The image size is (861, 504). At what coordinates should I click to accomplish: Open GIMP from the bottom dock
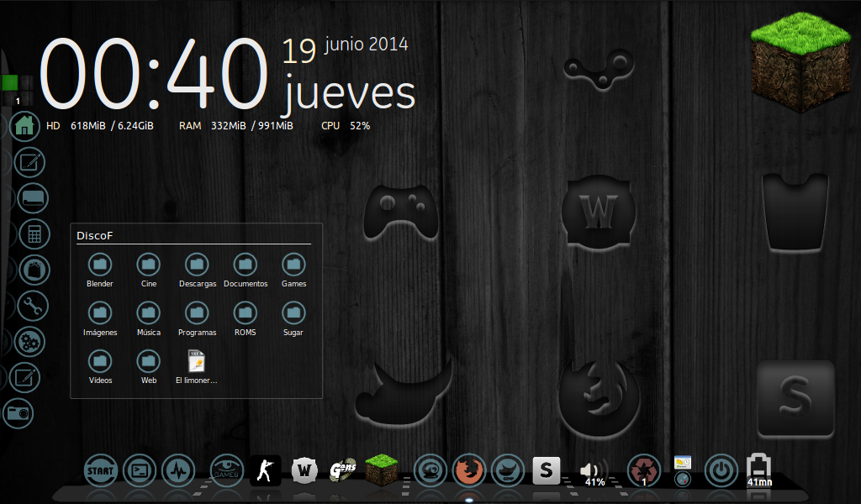[507, 470]
